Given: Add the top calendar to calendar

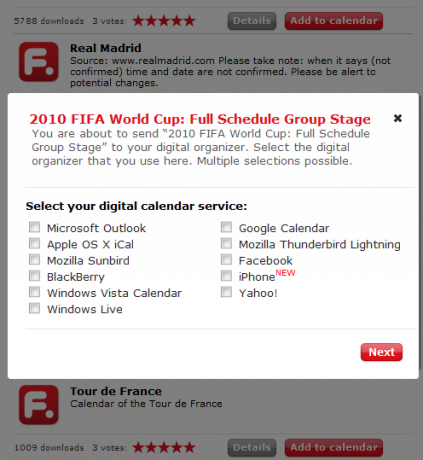Looking at the screenshot, I should pos(334,21).
